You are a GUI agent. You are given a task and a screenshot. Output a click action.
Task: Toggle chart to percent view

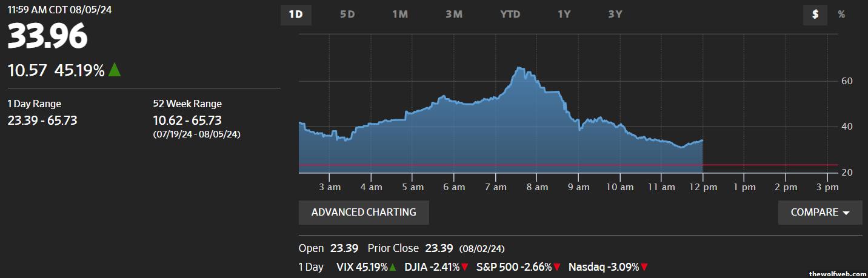[841, 15]
